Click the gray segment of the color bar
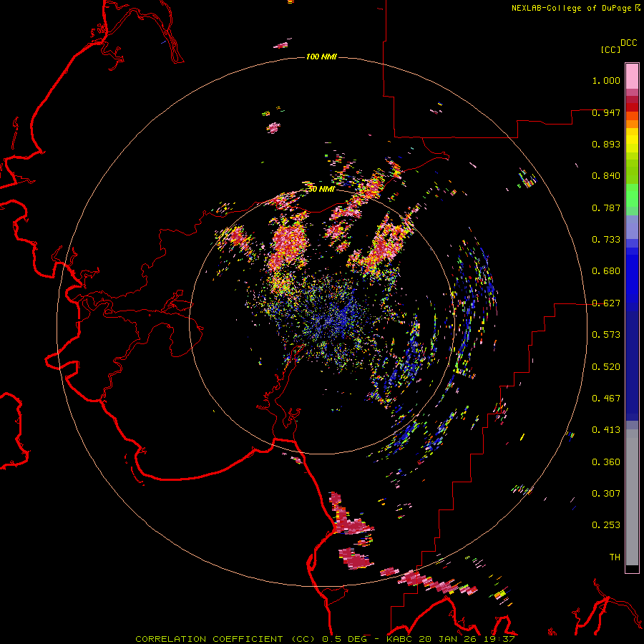 point(632,497)
